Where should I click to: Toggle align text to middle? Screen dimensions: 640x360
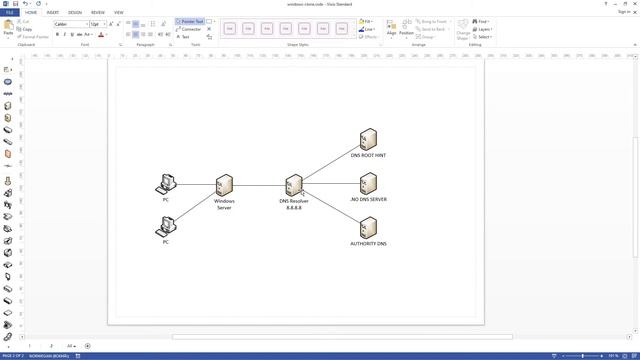click(136, 24)
